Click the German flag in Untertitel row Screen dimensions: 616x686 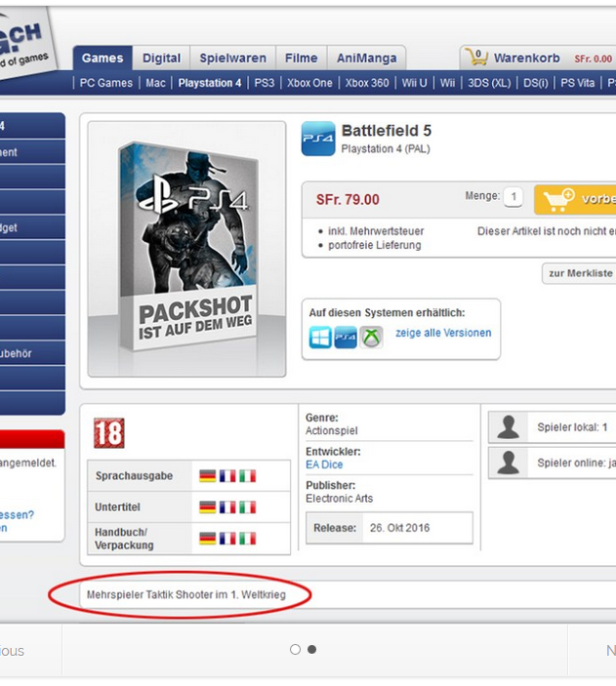208,507
